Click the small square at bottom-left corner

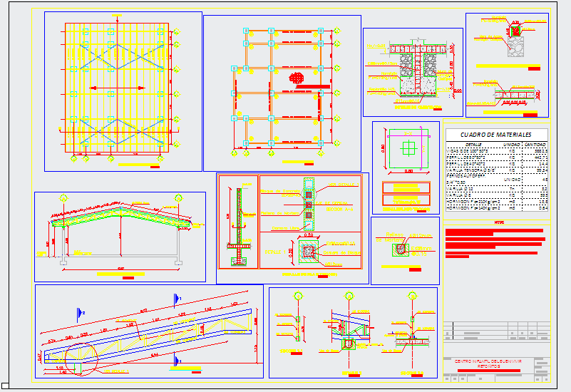[4, 386]
